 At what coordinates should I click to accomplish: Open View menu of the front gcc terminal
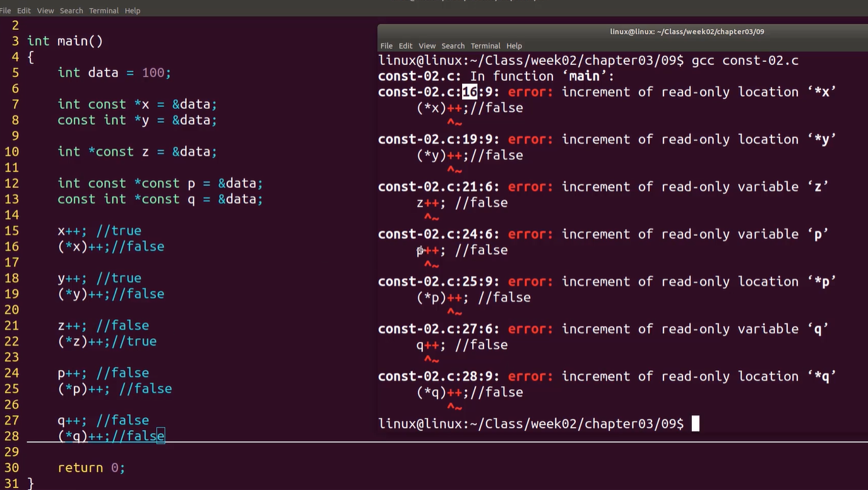point(427,46)
